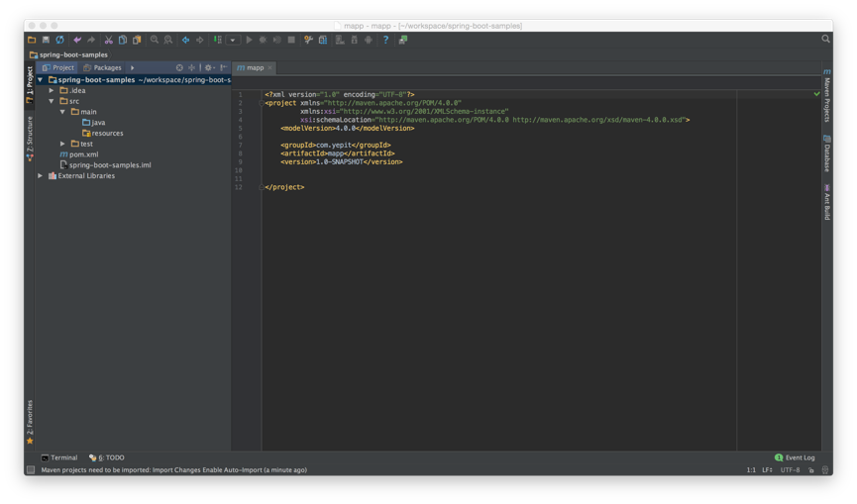Toggle the Structure side panel
Screen dimensions: 857x504
30,139
